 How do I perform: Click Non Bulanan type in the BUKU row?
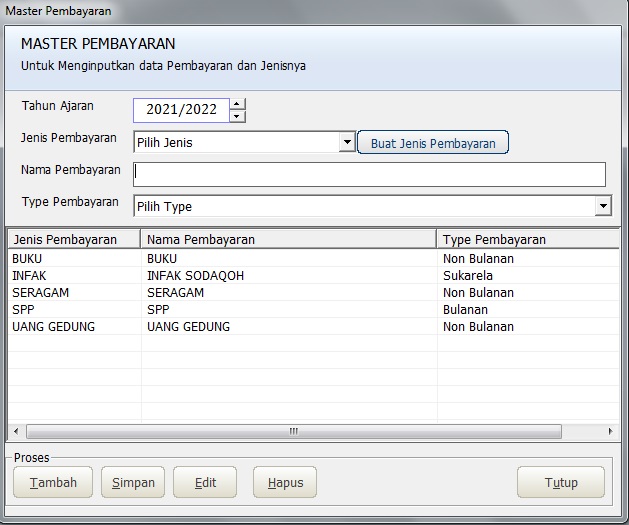click(478, 259)
